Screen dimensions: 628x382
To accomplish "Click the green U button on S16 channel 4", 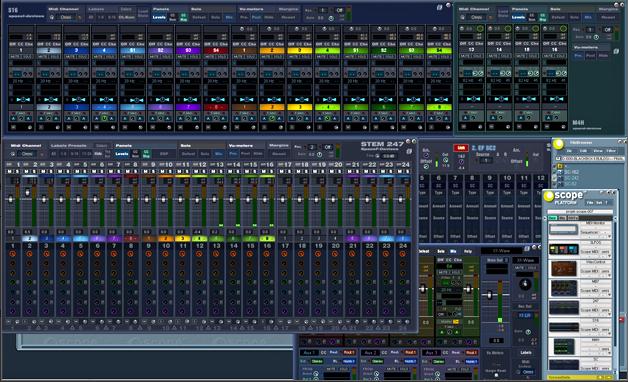I will 104,118.
